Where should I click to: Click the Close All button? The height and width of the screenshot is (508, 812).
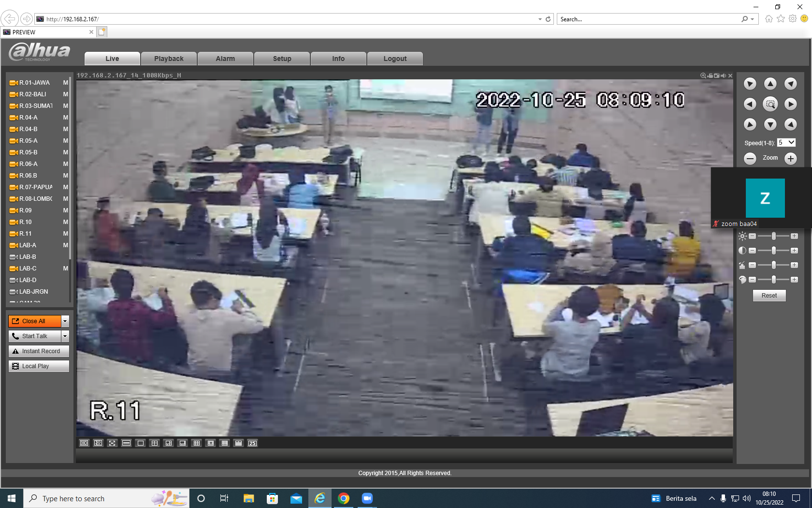(35, 321)
